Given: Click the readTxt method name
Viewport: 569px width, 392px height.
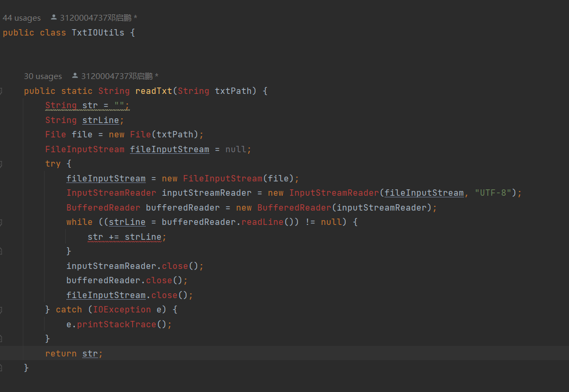Looking at the screenshot, I should tap(153, 91).
